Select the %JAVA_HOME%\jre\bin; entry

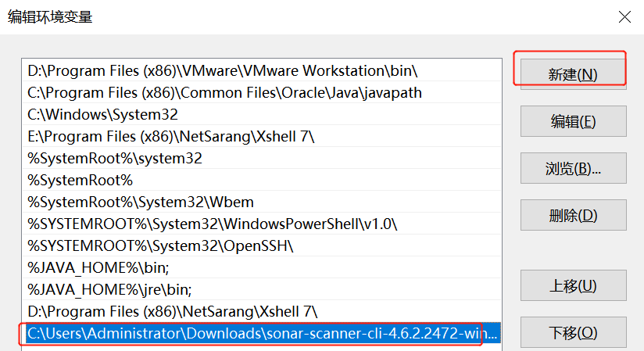point(262,289)
